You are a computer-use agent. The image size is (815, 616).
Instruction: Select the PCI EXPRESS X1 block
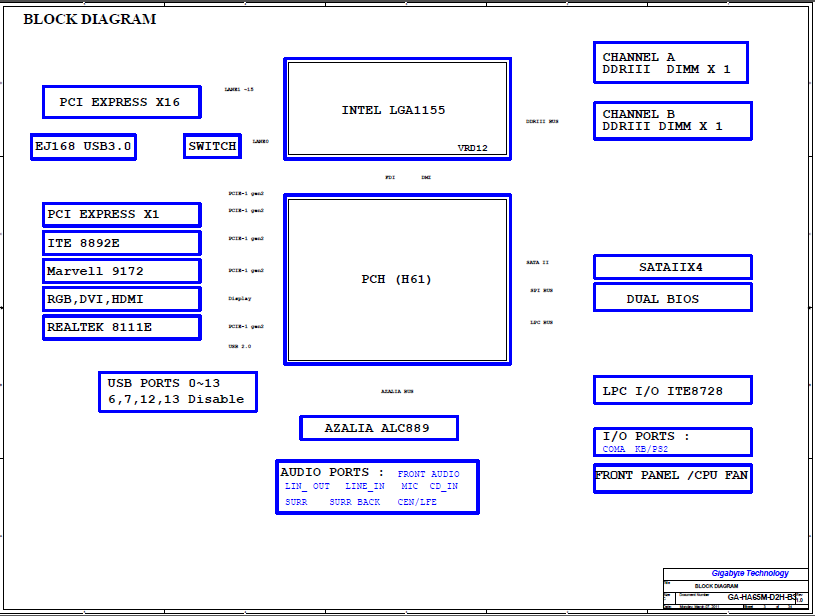point(122,215)
